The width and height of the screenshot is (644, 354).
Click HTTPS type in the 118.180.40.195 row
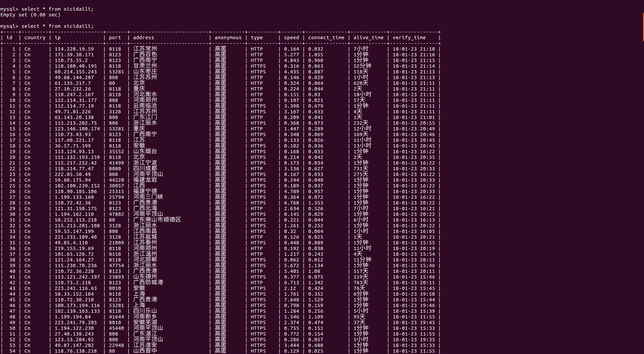pos(258,66)
